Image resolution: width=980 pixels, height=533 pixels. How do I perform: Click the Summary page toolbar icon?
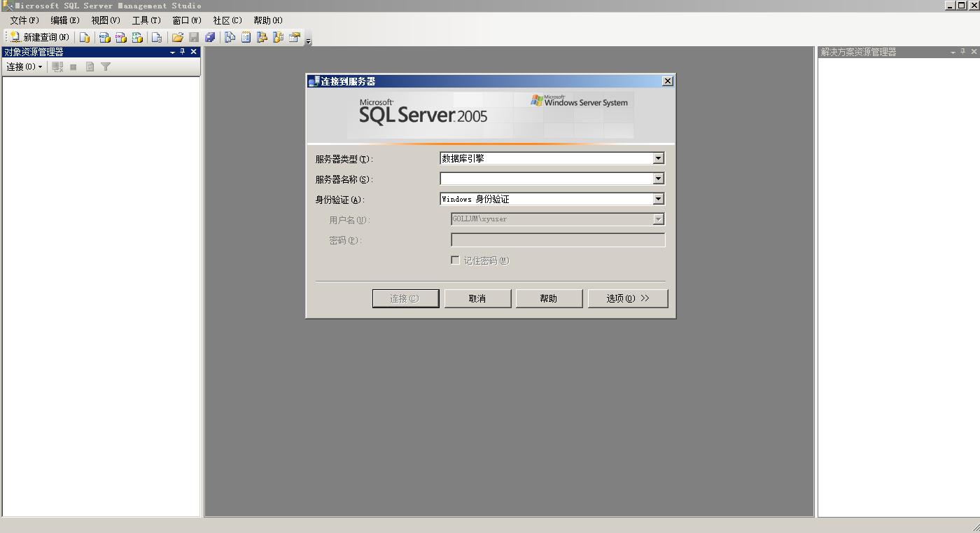(x=246, y=37)
